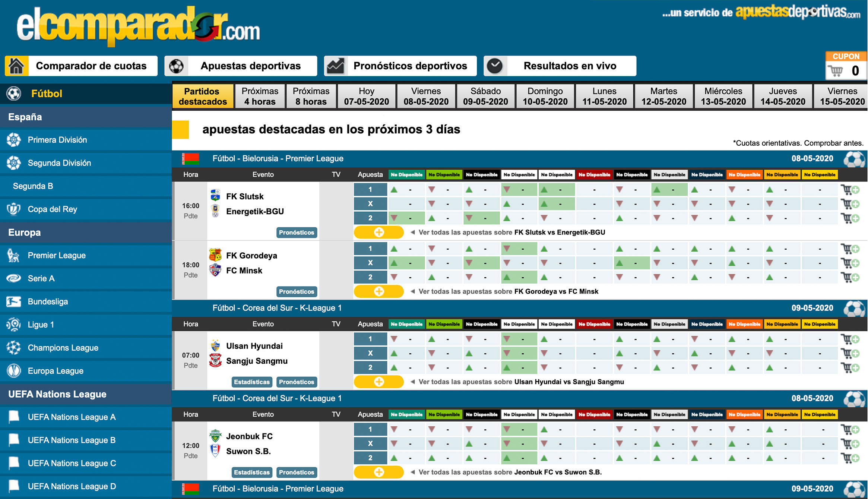Viewport: 868px width, 499px height.
Task: Add Ulsan Hyundai bet 1 to coupon cart
Action: tap(850, 339)
